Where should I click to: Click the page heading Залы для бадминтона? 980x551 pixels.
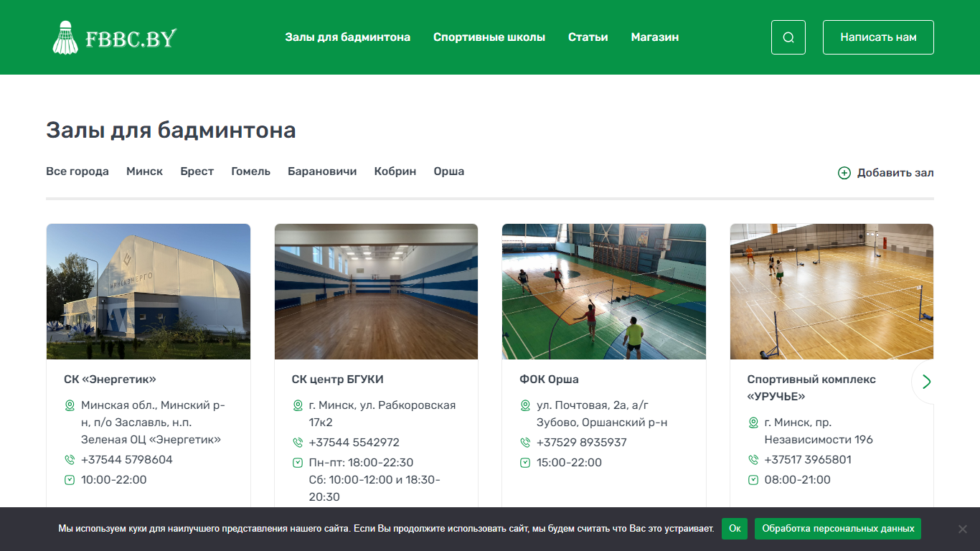(171, 131)
